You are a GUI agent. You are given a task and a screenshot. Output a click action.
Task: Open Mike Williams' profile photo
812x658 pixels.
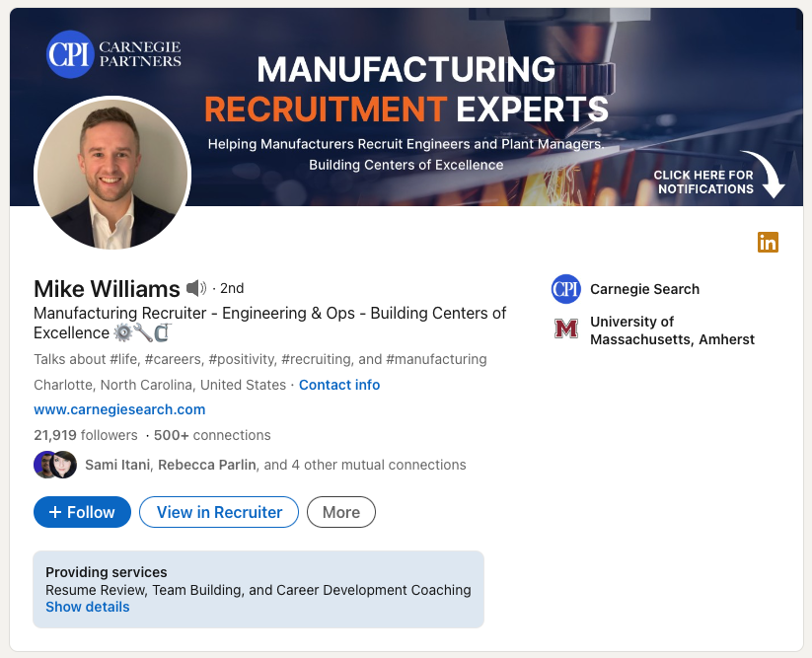[112, 174]
